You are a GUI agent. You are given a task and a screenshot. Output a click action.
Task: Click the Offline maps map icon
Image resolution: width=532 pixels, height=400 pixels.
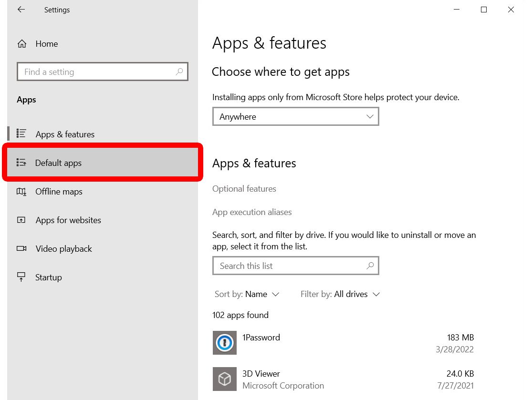22,191
